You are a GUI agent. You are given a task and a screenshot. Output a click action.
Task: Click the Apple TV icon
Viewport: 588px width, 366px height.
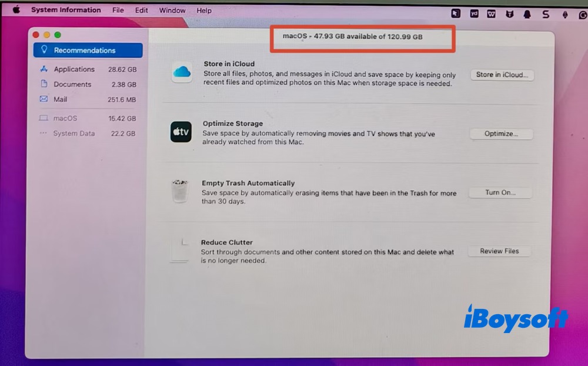coord(181,132)
